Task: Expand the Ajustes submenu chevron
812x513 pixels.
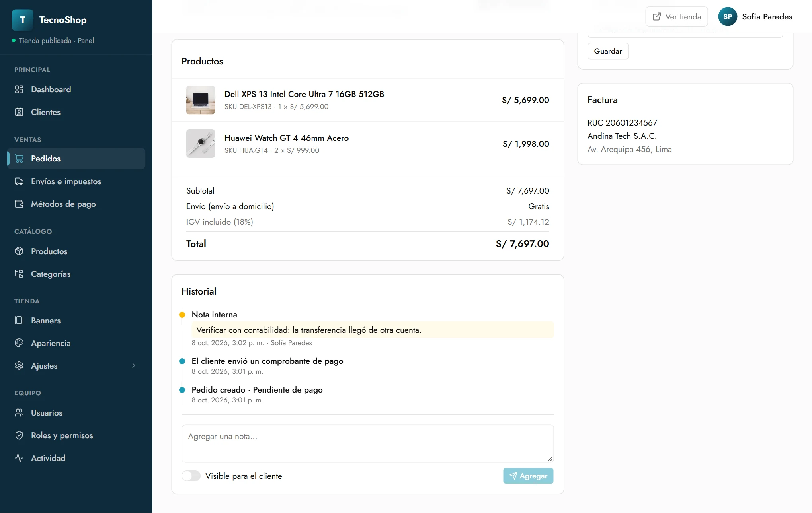Action: (x=134, y=366)
